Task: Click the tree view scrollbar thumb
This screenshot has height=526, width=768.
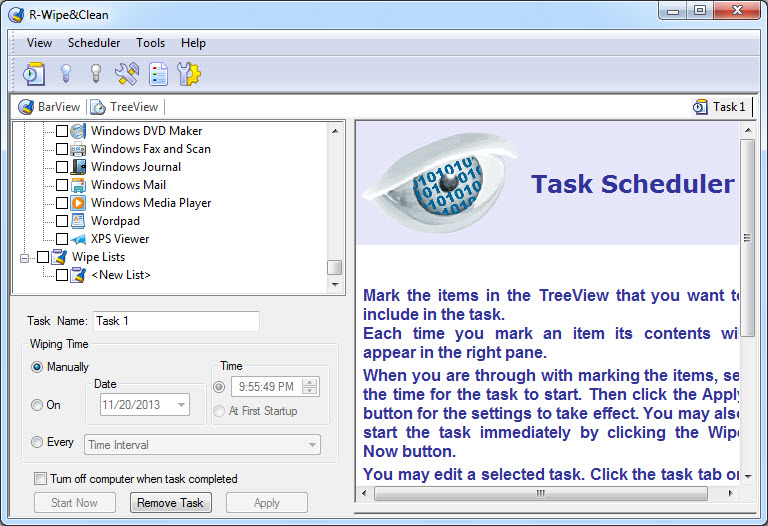Action: pyautogui.click(x=335, y=267)
